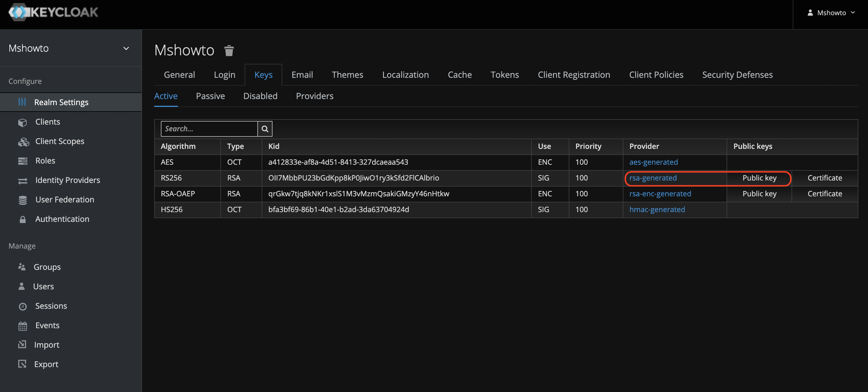Open the Security Defenses tab

pyautogui.click(x=737, y=74)
